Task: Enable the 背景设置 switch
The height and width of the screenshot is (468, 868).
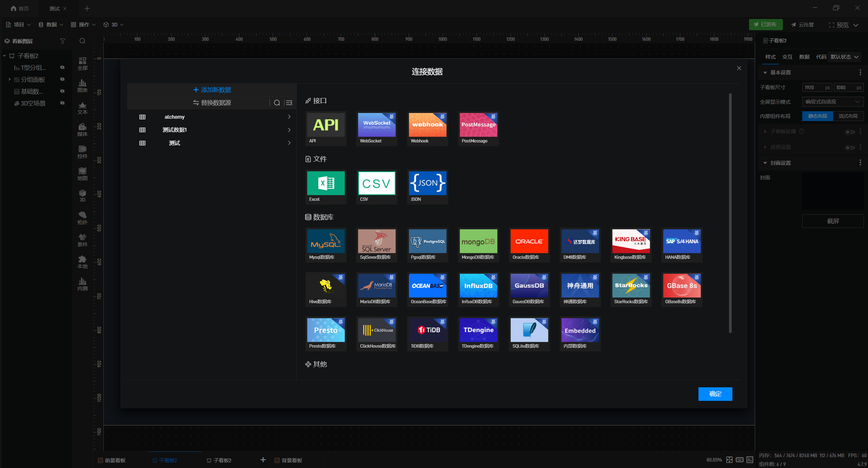Action: [850, 148]
